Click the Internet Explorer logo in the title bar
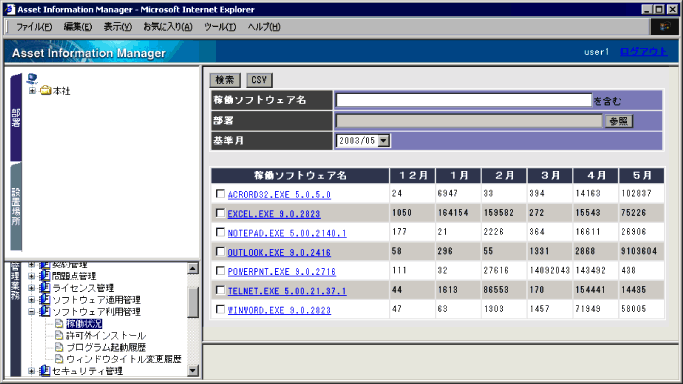The image size is (683, 384). click(10, 9)
